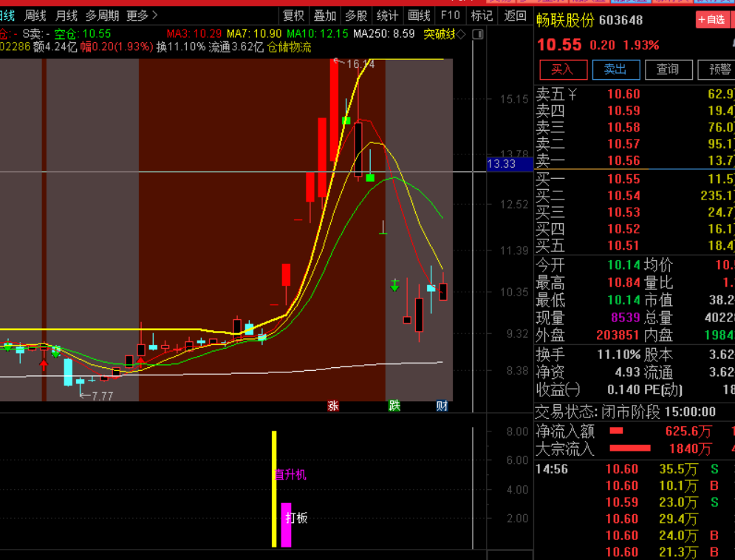Toggle 叠加 overlay mode
Screen dimensions: 735x560
coord(324,16)
